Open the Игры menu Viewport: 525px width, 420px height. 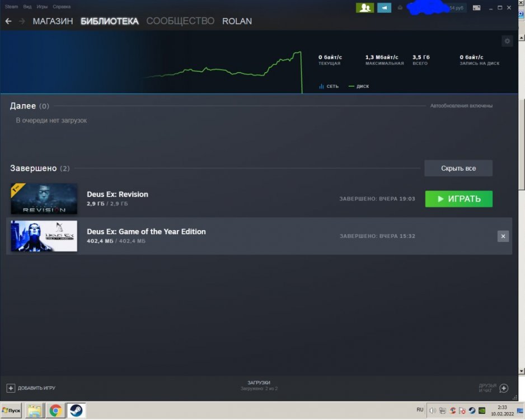click(x=42, y=7)
